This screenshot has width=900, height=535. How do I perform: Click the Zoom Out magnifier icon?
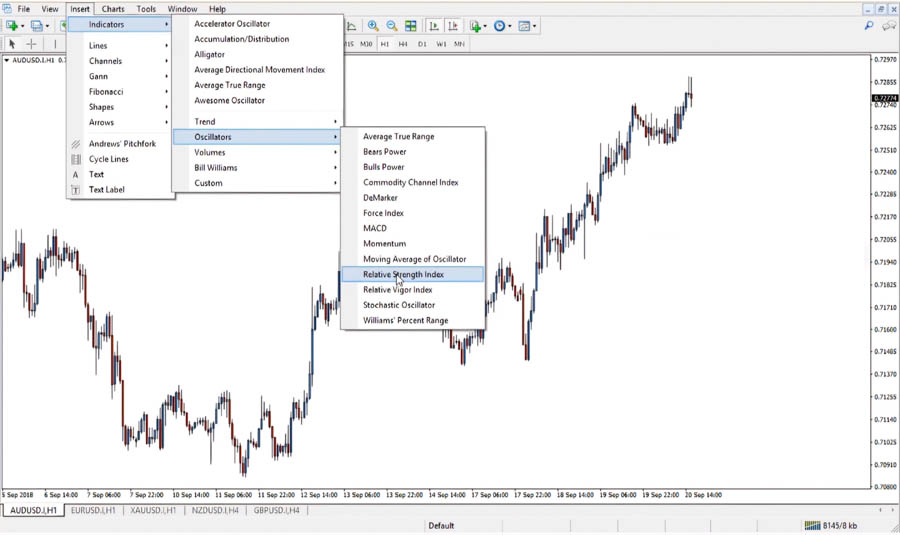tap(391, 26)
